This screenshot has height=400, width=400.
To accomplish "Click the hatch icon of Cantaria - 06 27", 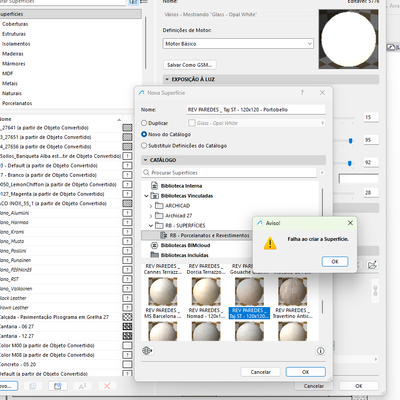I will (127, 326).
